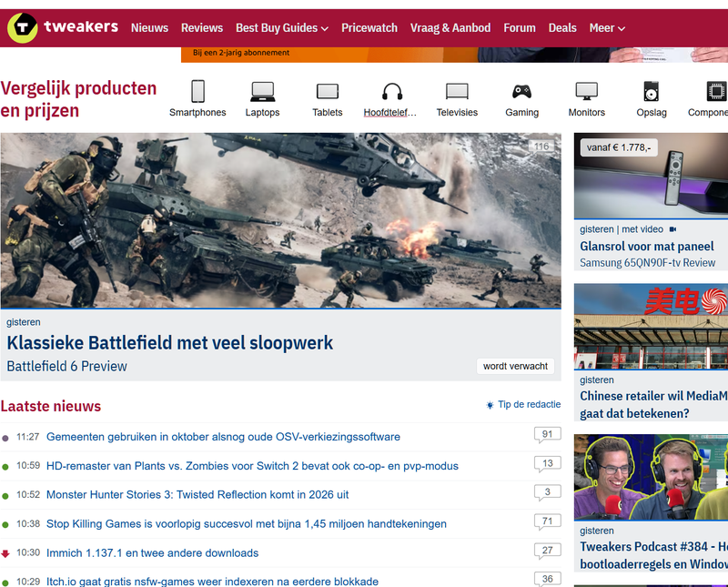Open the Monitors category icon

pyautogui.click(x=587, y=92)
